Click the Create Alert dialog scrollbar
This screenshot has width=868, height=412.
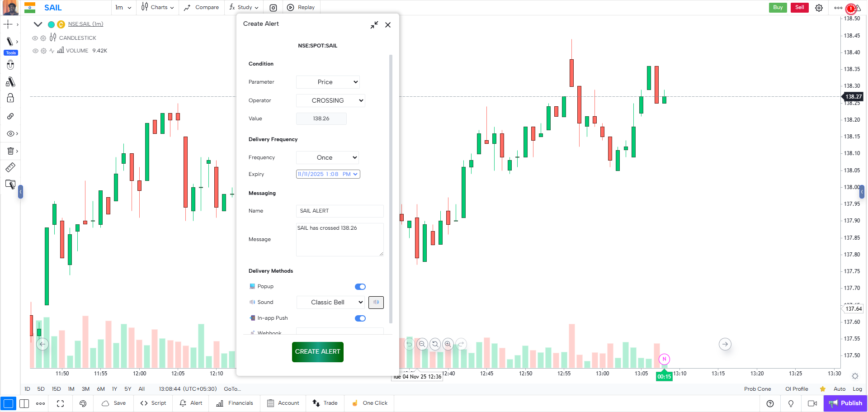(x=391, y=189)
